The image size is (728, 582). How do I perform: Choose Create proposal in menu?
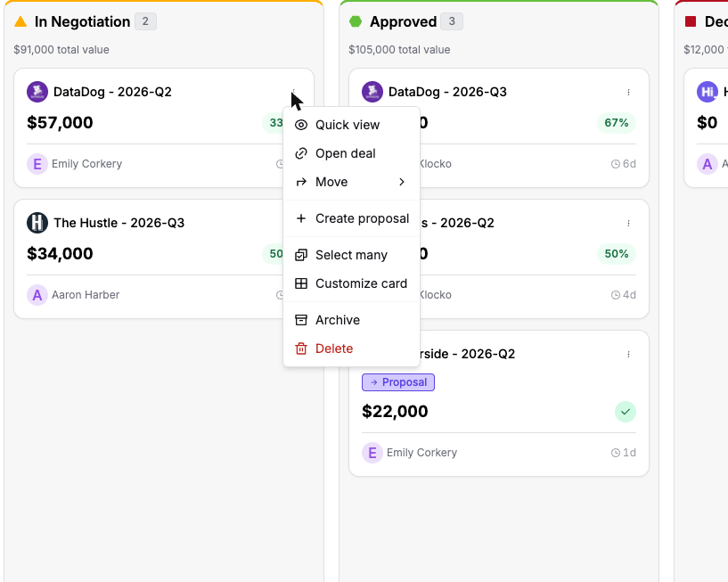351,218
